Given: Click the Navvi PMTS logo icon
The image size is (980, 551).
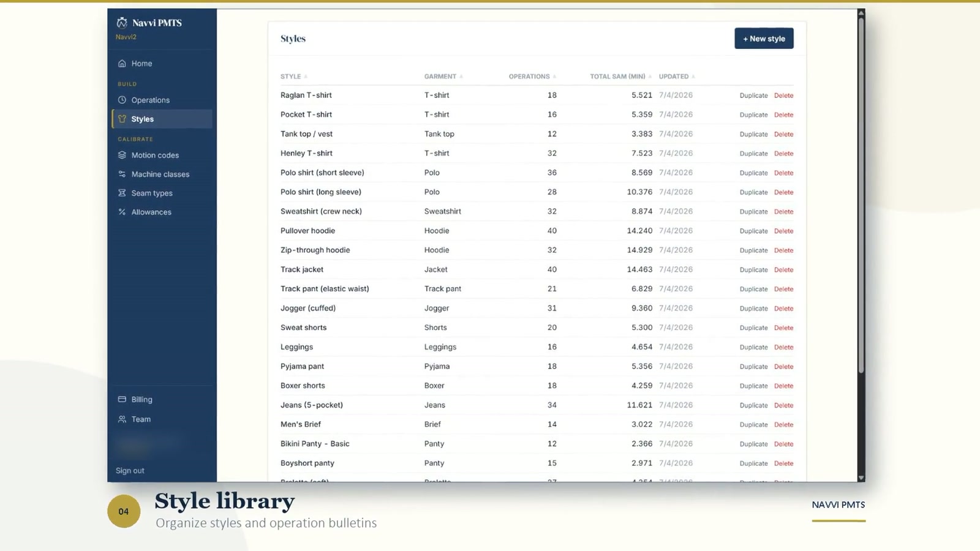Looking at the screenshot, I should click(x=122, y=23).
